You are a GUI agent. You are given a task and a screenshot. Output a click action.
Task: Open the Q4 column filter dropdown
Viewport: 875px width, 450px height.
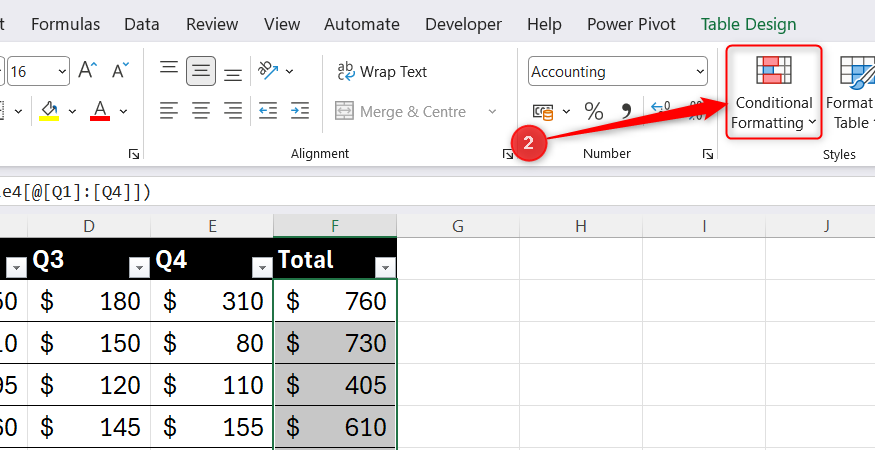coord(262,268)
